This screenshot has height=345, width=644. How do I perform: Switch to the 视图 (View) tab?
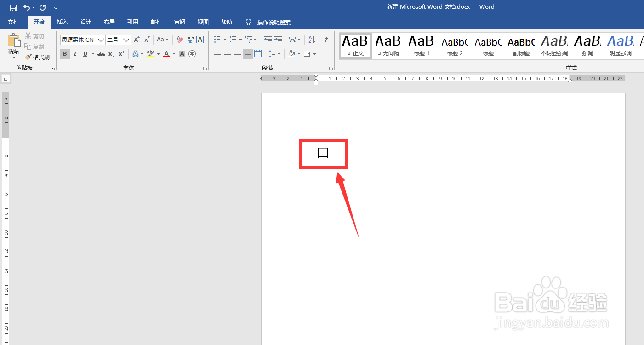coord(203,22)
